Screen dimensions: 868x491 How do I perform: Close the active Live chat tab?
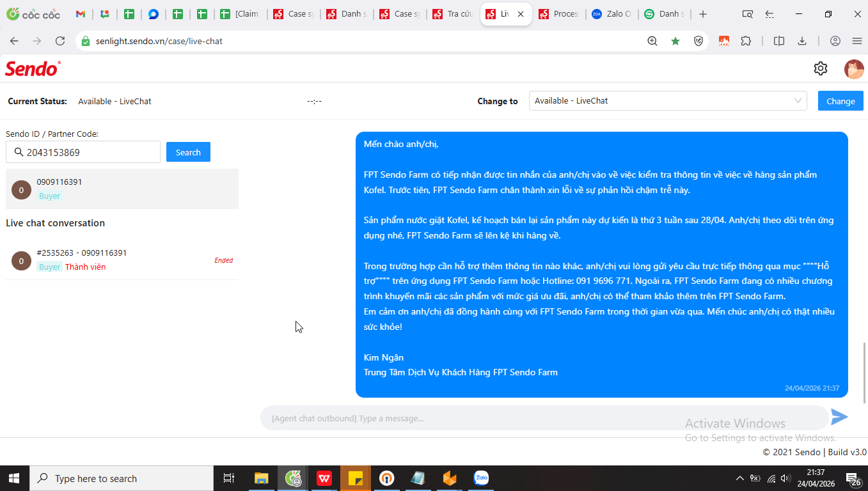[x=521, y=14]
